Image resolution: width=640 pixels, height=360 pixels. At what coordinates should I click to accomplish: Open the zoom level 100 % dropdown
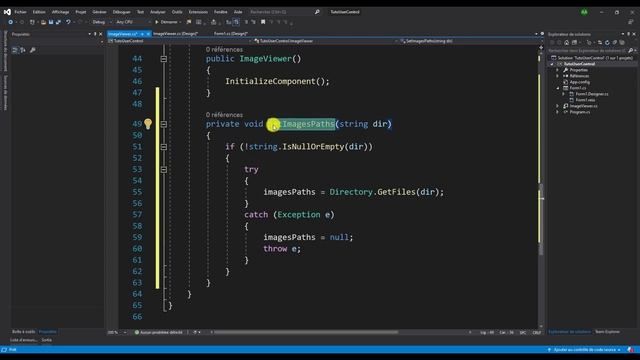coord(118,332)
